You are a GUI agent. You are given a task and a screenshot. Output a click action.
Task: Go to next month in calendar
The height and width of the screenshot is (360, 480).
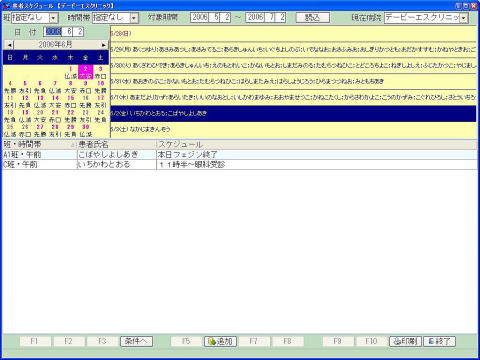[x=104, y=45]
